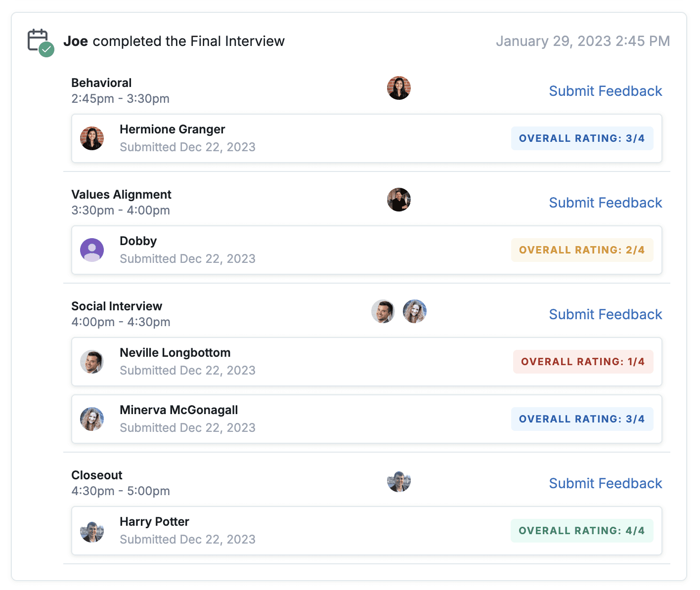Click Harry Potter's avatar in feedback card
This screenshot has width=700, height=590.
[92, 531]
